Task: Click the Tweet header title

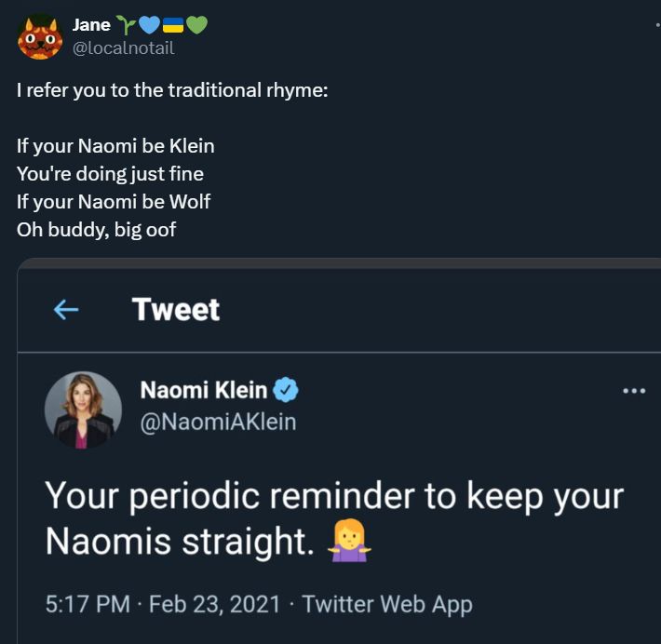Action: click(x=176, y=309)
